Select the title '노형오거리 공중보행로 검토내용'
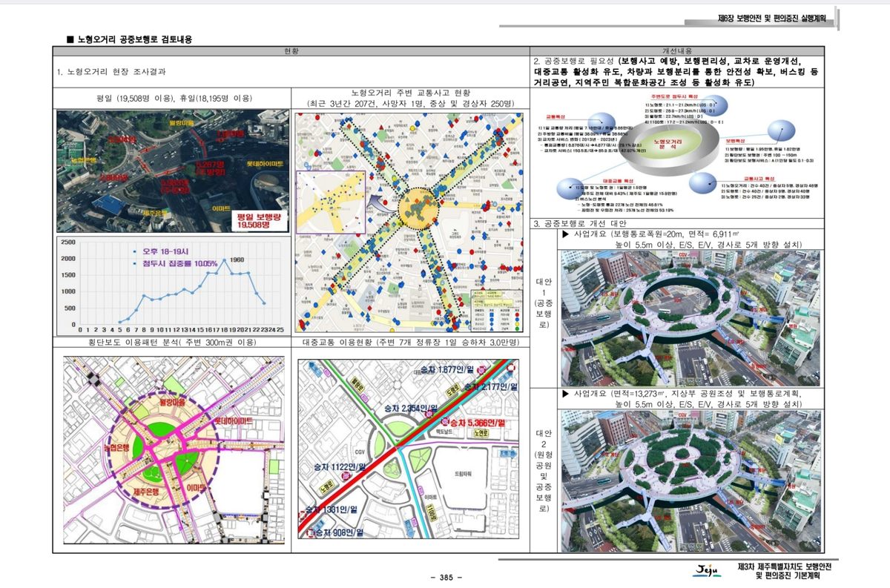The height and width of the screenshot is (588, 890). pyautogui.click(x=133, y=39)
